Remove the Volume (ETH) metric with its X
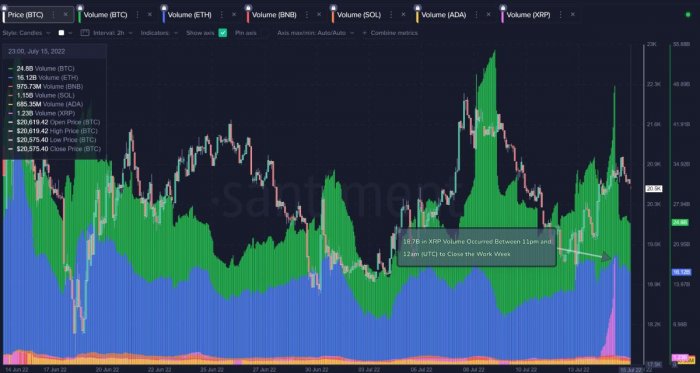700x373 pixels. click(234, 15)
